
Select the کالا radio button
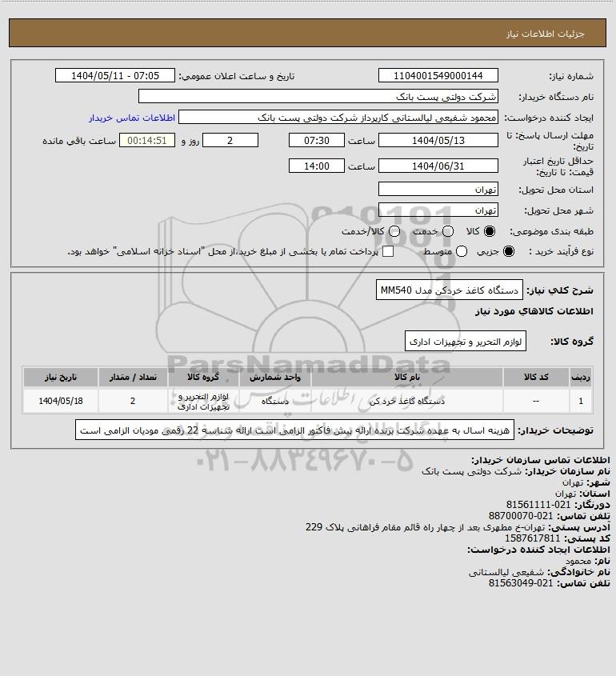coord(490,231)
